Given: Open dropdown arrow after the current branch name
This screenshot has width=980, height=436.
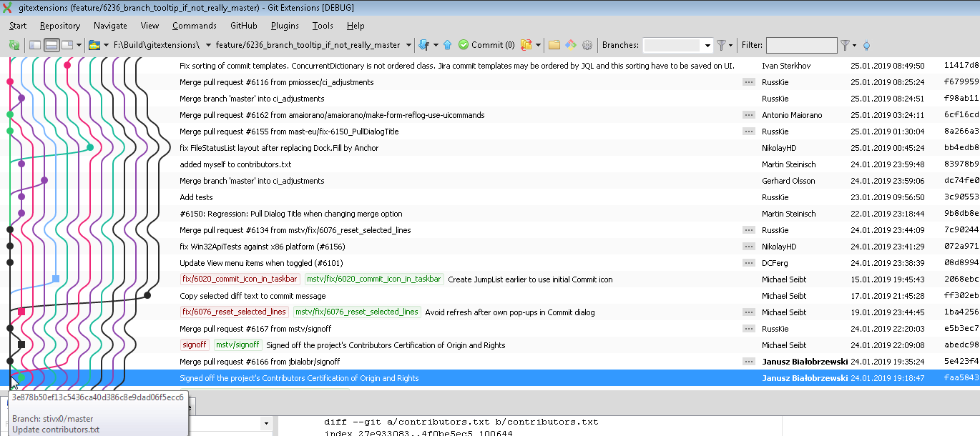Looking at the screenshot, I should coord(408,45).
